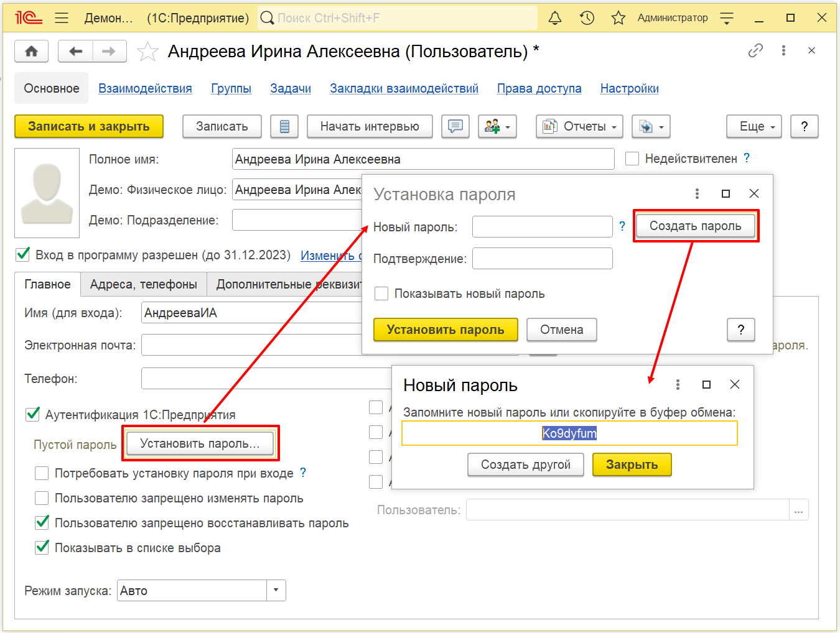Screen dimensions: 840x633
Task: Uncheck Аутентификация 1С:Предприятия
Action: 32,414
